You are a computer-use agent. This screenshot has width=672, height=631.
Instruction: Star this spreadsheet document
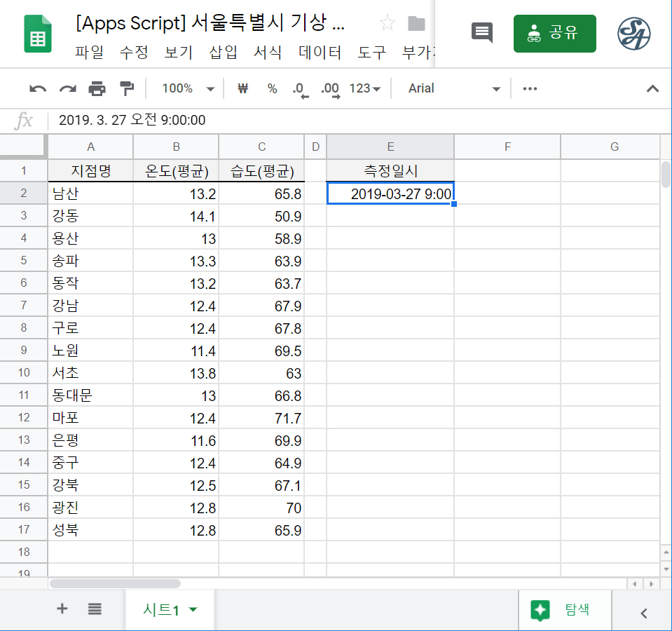pos(387,24)
